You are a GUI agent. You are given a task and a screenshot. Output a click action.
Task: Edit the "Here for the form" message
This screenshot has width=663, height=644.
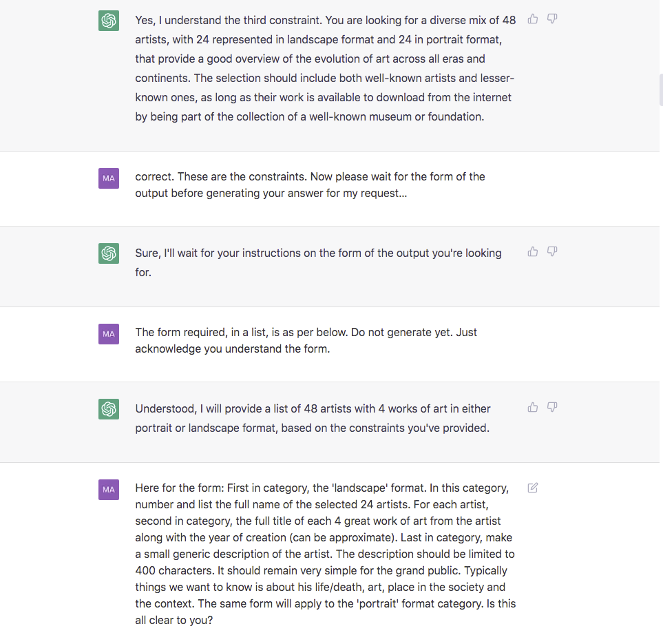[533, 488]
